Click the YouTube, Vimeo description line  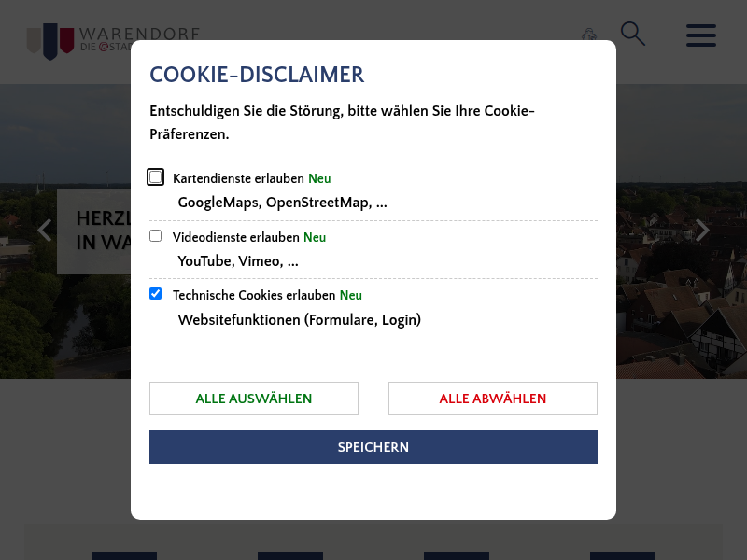(238, 261)
